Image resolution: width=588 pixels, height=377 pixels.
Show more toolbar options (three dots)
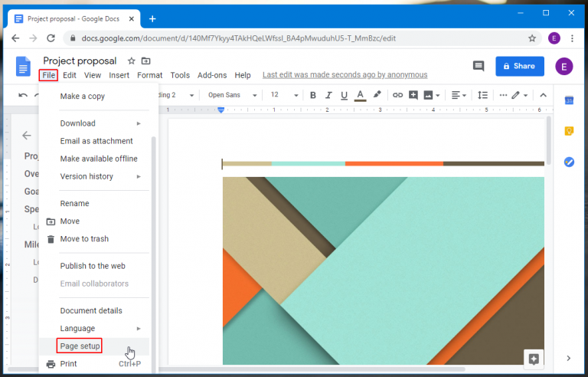pos(503,95)
